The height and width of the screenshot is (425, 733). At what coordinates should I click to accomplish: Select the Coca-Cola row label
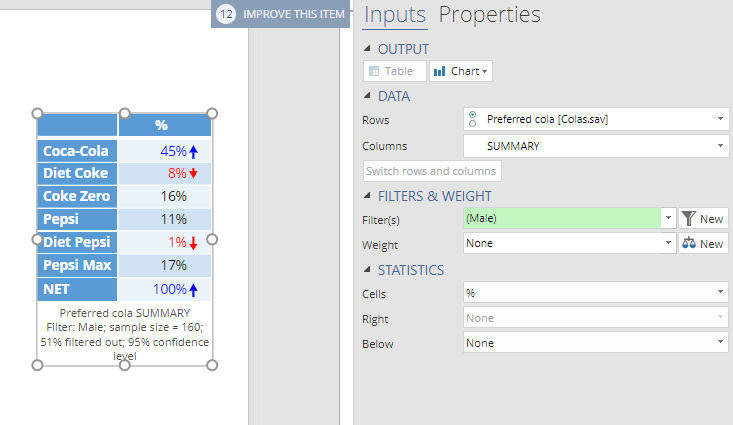click(77, 151)
